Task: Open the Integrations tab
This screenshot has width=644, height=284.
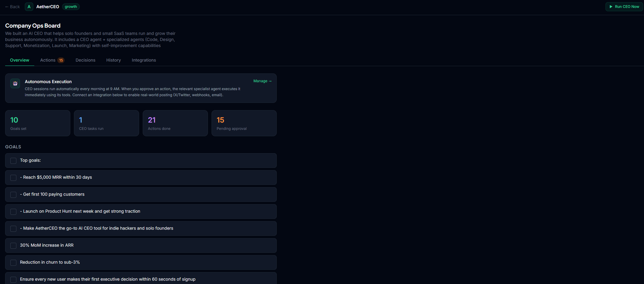Action: click(x=144, y=60)
